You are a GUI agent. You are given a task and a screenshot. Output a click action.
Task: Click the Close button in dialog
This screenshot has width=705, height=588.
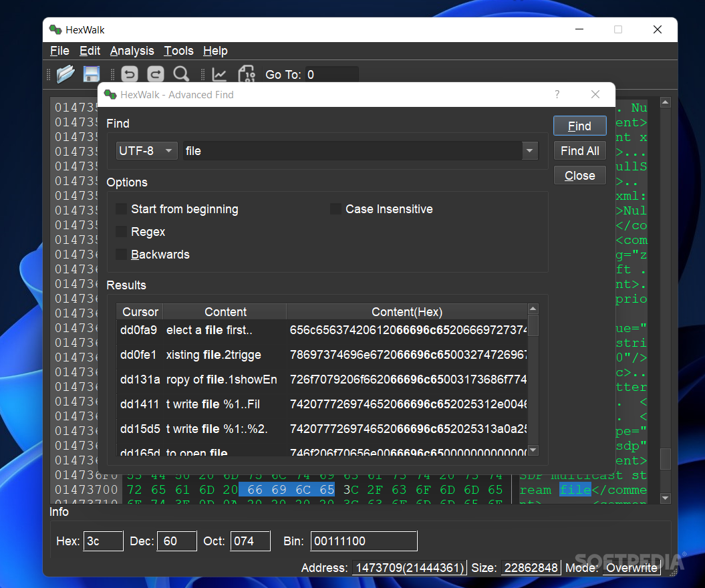point(579,175)
